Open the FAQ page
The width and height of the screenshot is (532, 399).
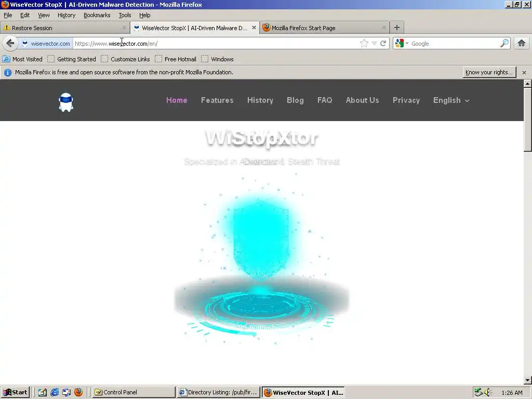pos(325,100)
